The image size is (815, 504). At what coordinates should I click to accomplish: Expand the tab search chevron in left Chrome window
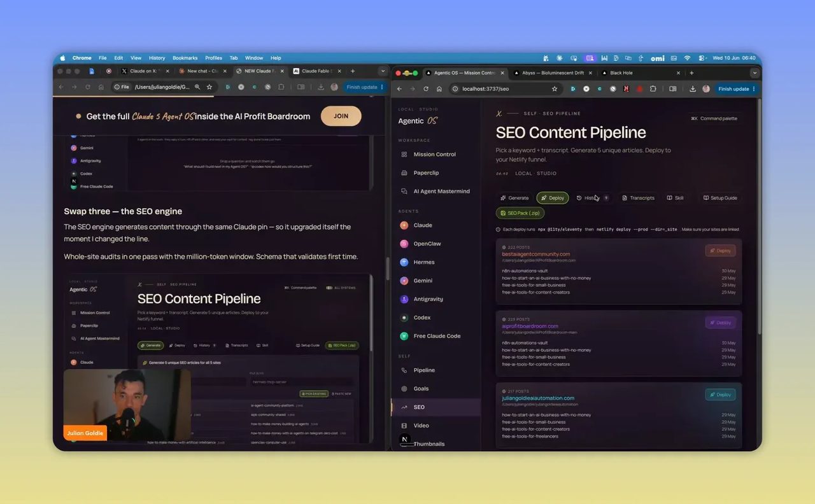pos(382,71)
